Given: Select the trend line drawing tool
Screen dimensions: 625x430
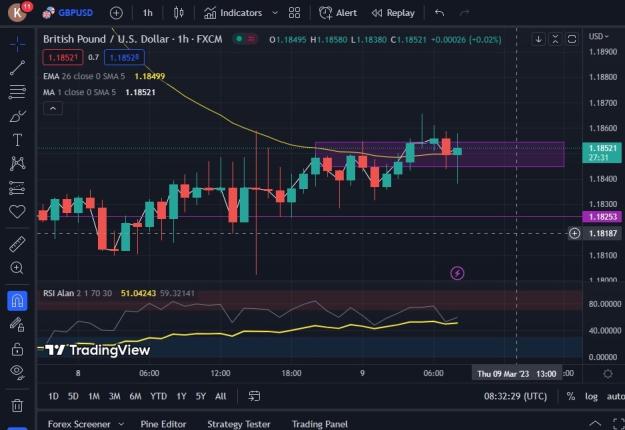Looking at the screenshot, I should pos(17,68).
